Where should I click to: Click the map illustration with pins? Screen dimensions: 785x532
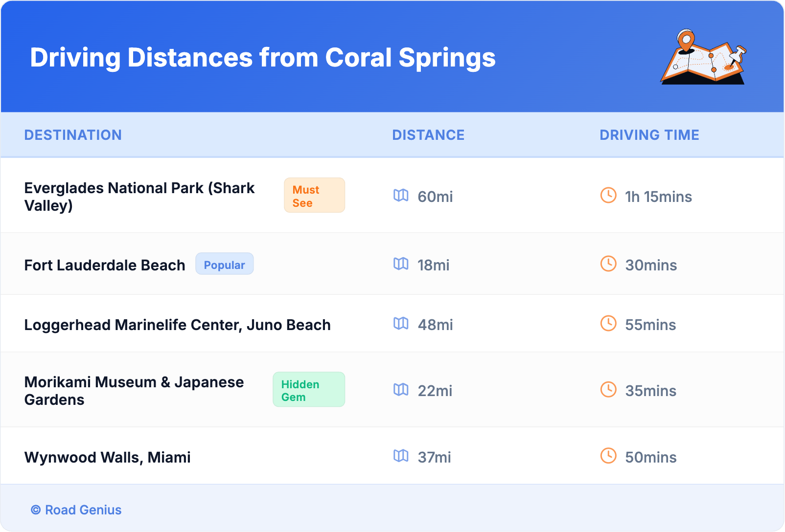coord(703,58)
